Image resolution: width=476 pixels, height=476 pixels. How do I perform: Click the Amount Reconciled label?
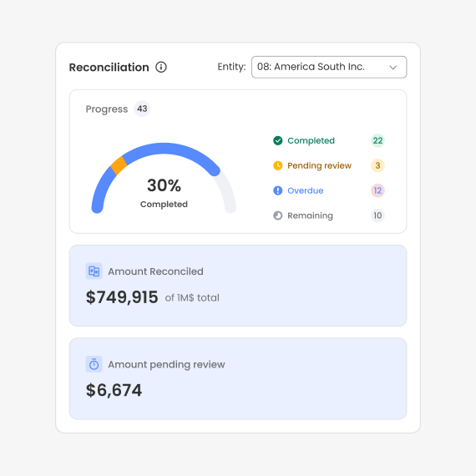[x=155, y=271]
